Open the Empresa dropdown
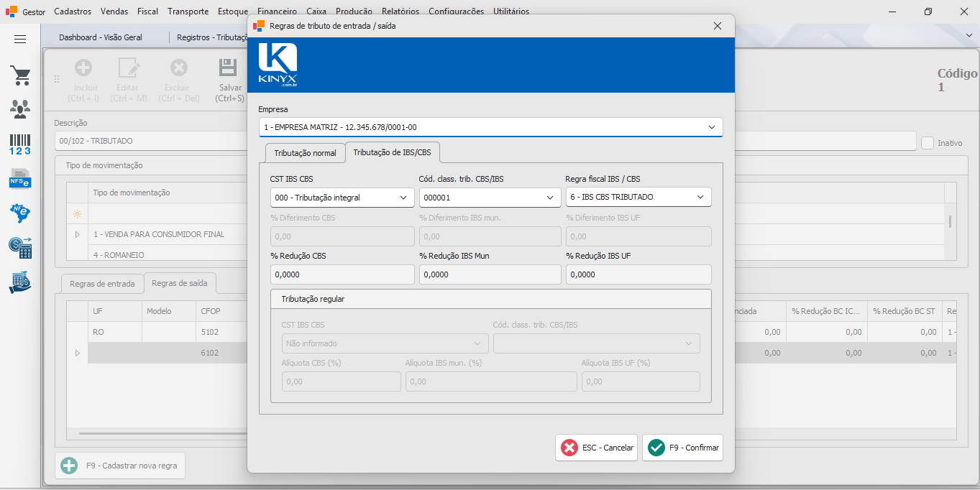The image size is (980, 490). (x=711, y=127)
